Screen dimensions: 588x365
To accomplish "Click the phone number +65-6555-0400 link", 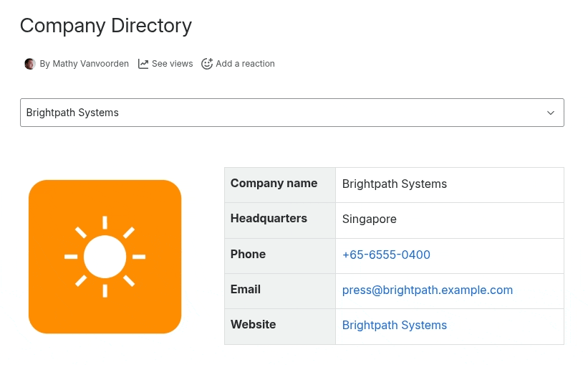I will tap(386, 255).
